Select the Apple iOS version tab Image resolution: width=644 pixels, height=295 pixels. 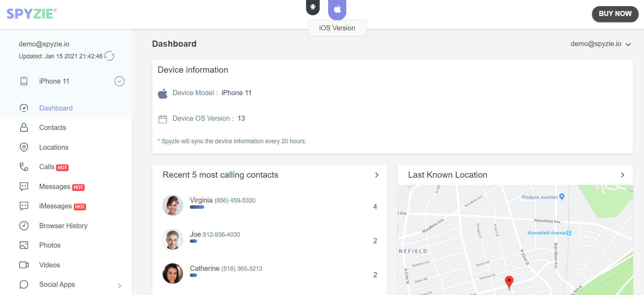click(337, 9)
